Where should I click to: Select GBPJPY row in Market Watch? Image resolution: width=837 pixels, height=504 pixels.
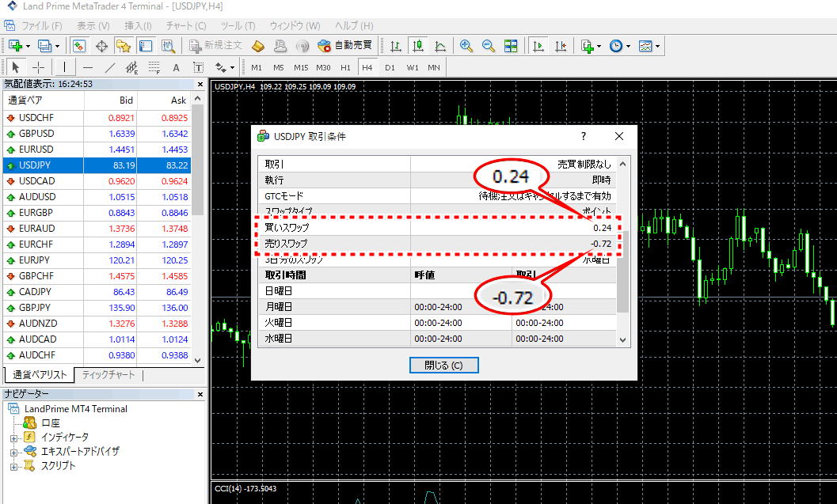(x=97, y=308)
